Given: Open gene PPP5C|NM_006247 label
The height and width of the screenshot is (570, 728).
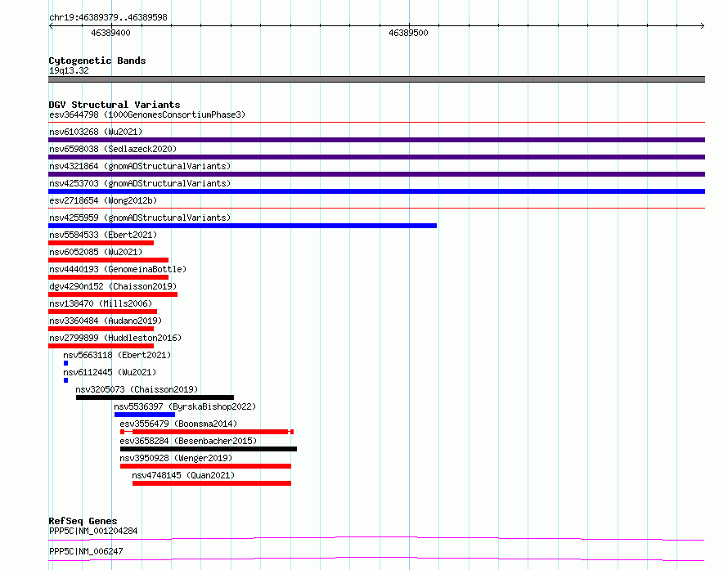Looking at the screenshot, I should point(86,551).
